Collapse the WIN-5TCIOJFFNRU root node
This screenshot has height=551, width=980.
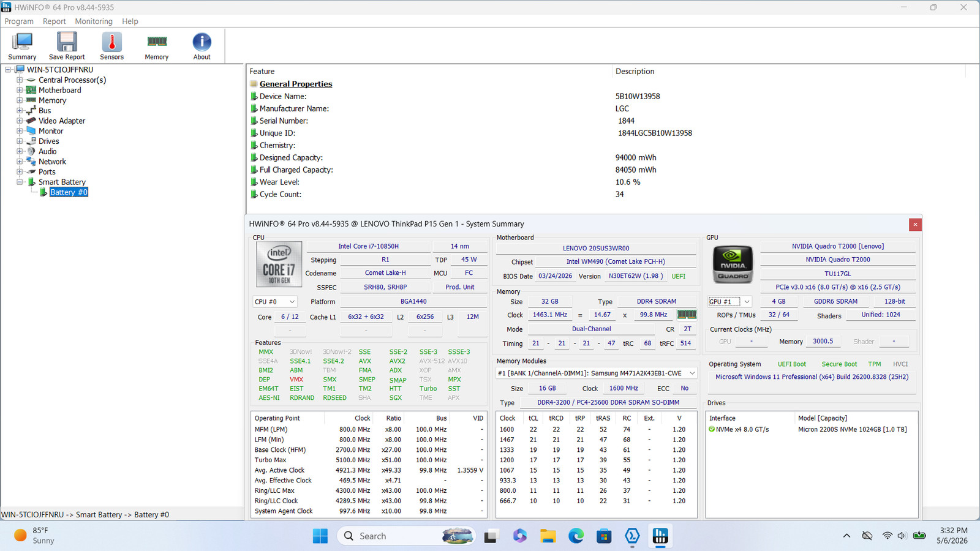(x=8, y=70)
